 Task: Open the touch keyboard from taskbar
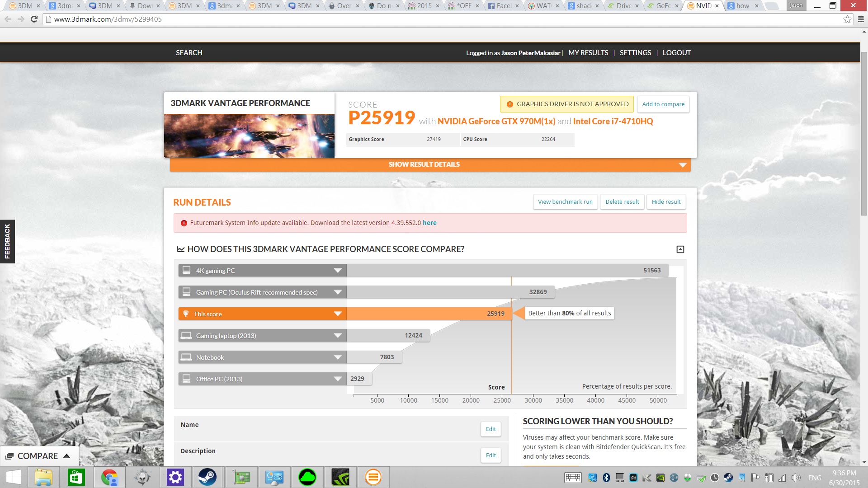point(573,478)
